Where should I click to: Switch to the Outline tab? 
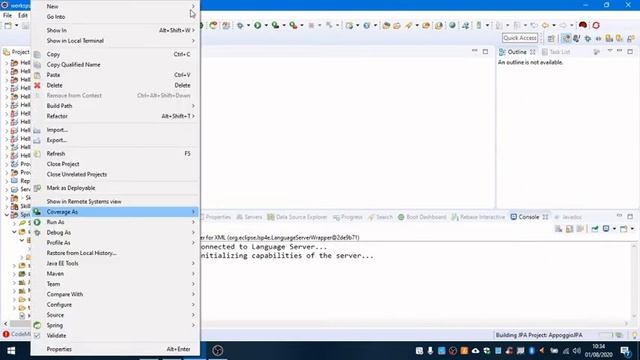[516, 52]
